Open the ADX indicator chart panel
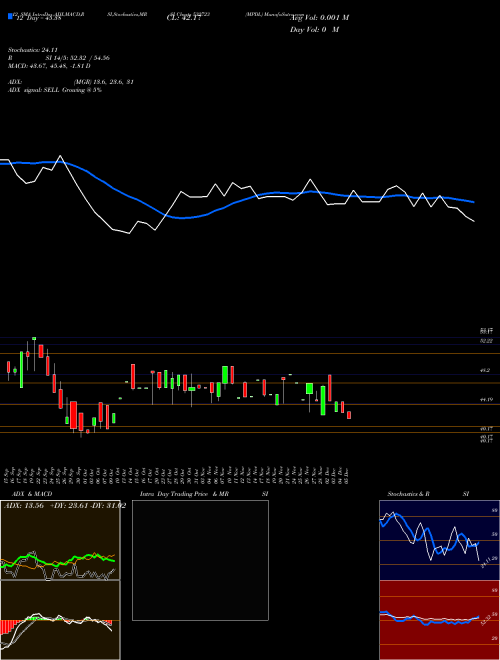The image size is (500, 660). point(60,540)
